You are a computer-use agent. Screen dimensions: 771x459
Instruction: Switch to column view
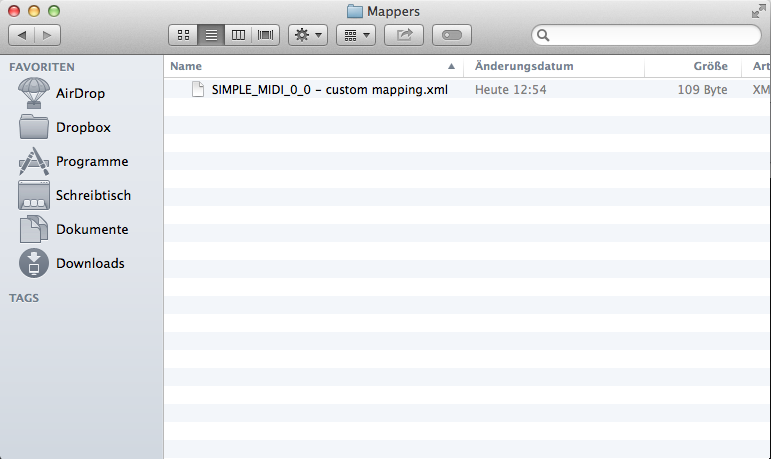coord(238,35)
